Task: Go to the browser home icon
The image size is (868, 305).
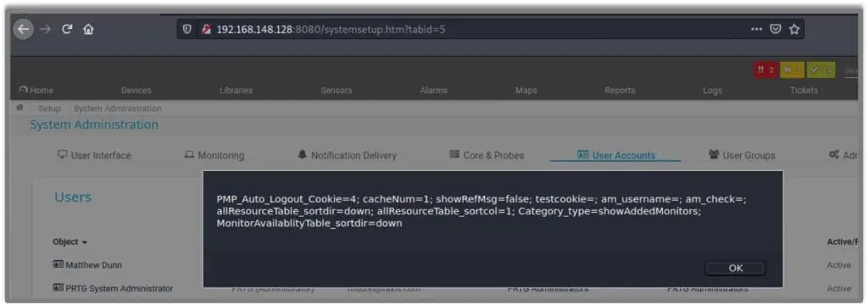Action: [88, 30]
